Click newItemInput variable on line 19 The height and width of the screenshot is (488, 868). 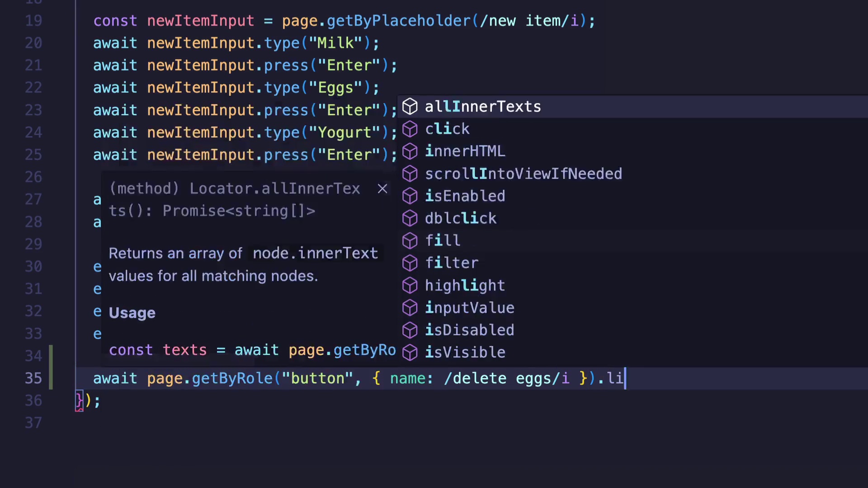coord(201,21)
